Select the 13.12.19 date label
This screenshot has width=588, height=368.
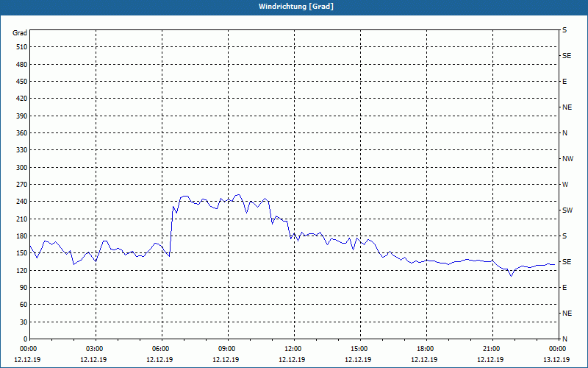[x=556, y=359]
